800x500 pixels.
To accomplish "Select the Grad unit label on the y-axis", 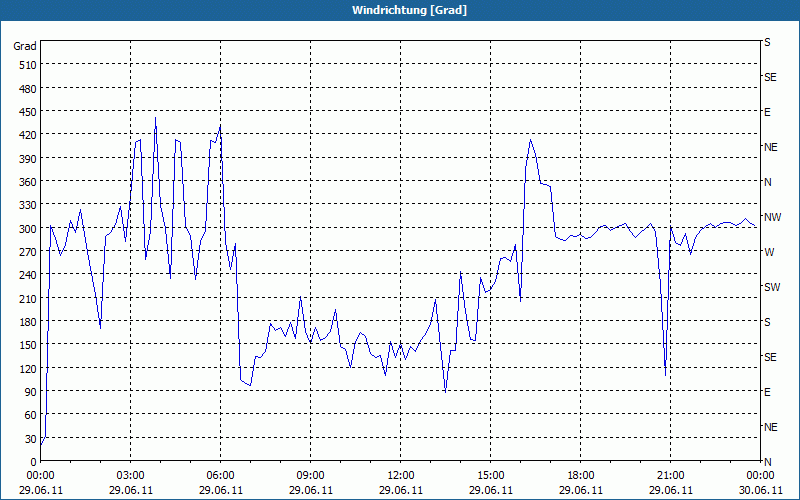I will point(25,46).
